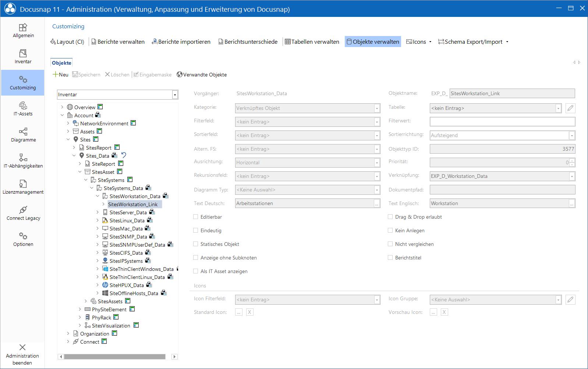588x369 pixels.
Task: Click Administration beenden X icon
Action: point(22,347)
